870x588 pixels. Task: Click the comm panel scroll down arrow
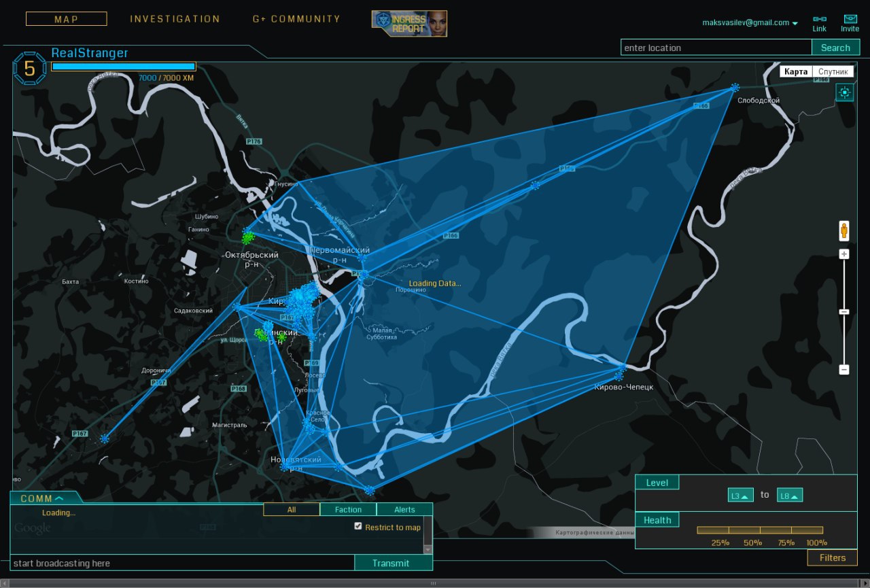[428, 549]
